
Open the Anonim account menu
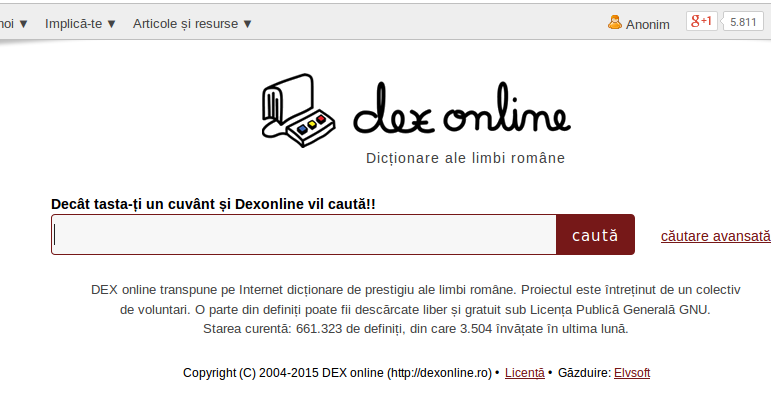tap(639, 23)
